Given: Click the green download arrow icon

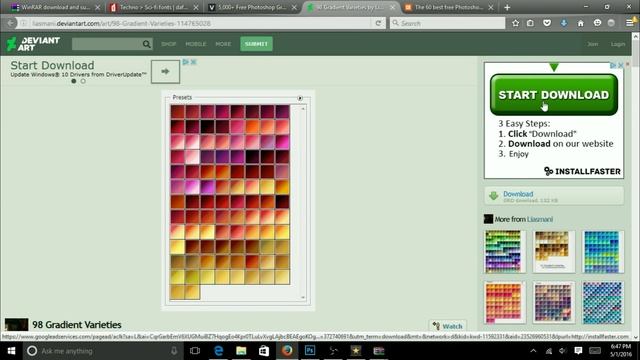Looking at the screenshot, I should [493, 196].
